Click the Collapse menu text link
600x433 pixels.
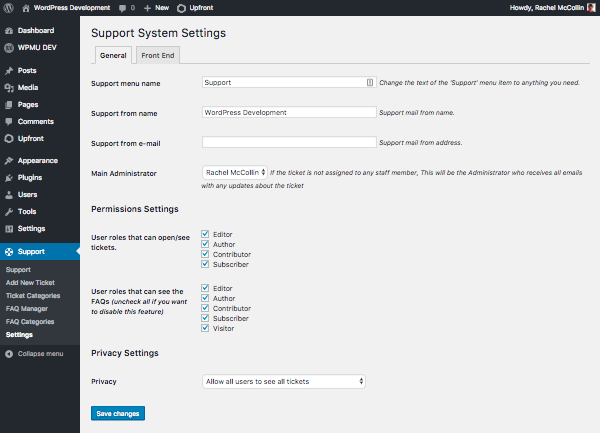[x=41, y=354]
